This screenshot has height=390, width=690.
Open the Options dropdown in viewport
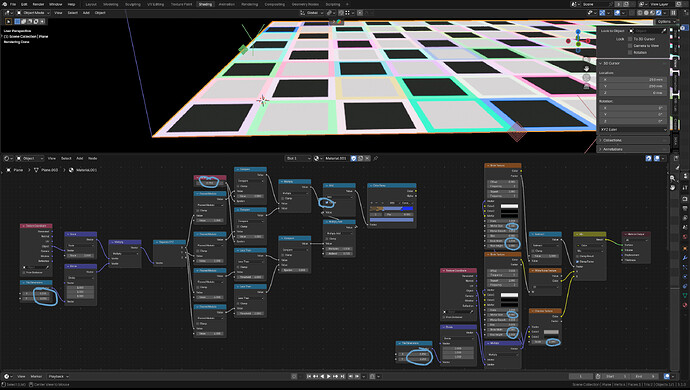[666, 21]
